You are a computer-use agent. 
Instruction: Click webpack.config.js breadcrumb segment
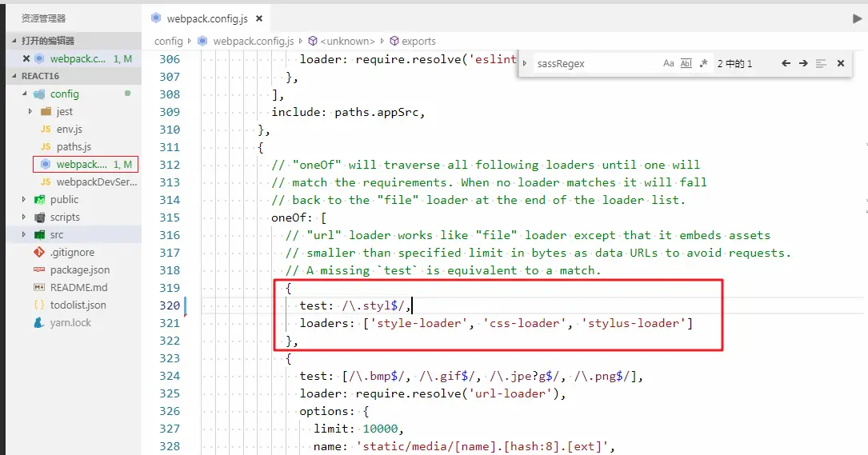click(x=253, y=42)
